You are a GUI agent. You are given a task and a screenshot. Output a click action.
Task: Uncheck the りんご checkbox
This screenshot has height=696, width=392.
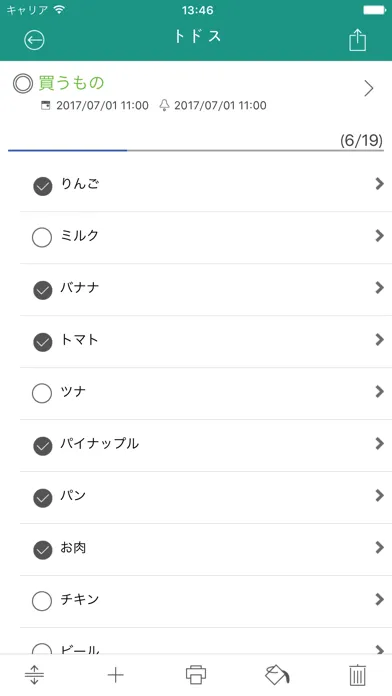pos(43,186)
